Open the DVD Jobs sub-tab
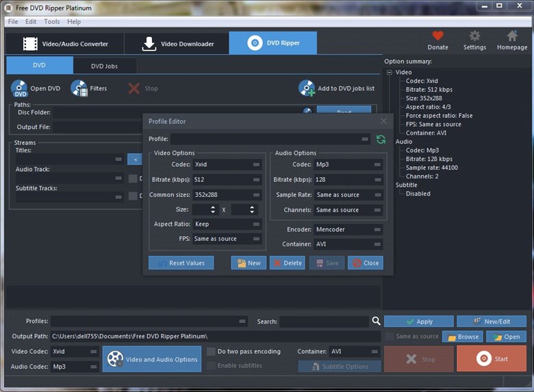 point(105,66)
